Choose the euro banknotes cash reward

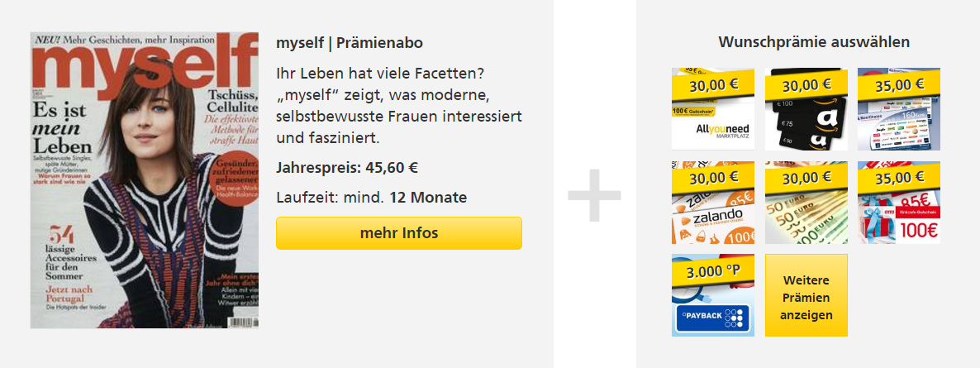pyautogui.click(x=806, y=202)
